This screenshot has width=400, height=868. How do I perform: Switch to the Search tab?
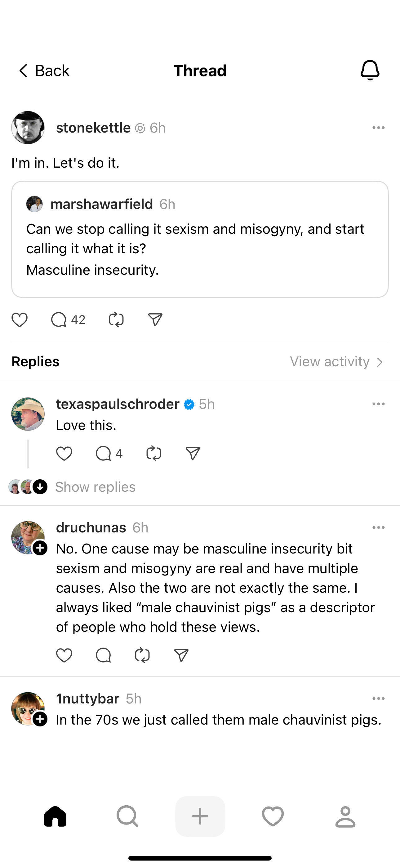[127, 816]
